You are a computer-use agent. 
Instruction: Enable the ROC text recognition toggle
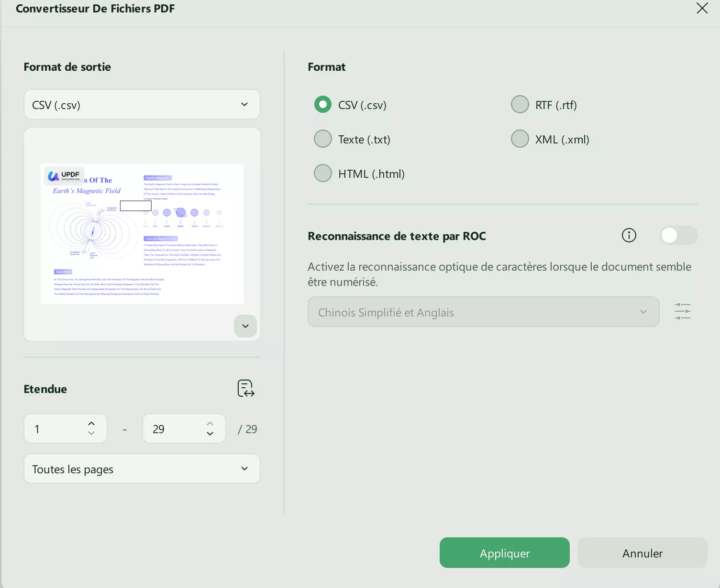tap(678, 235)
